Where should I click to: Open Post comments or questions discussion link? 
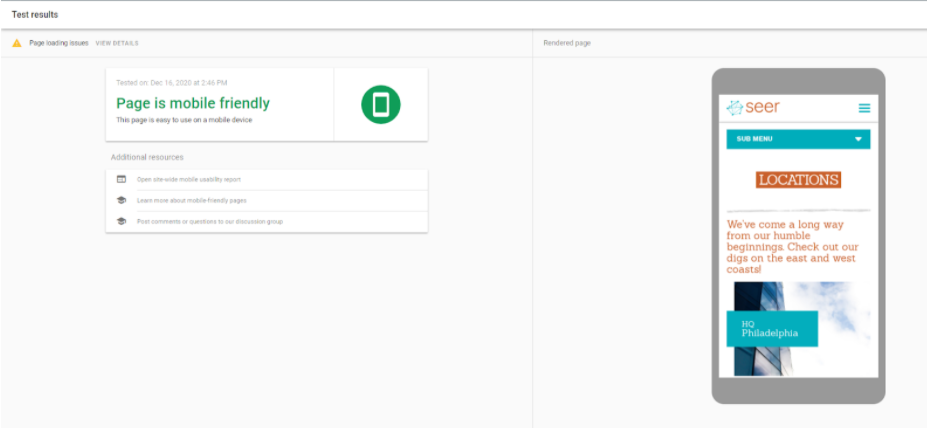(209, 221)
